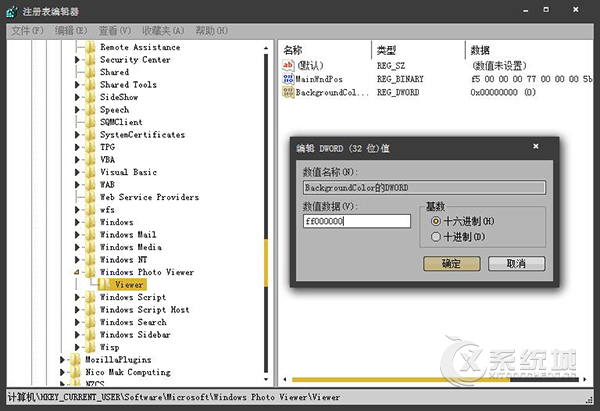Click the 数值数据 input field containing ff000000

coord(357,221)
